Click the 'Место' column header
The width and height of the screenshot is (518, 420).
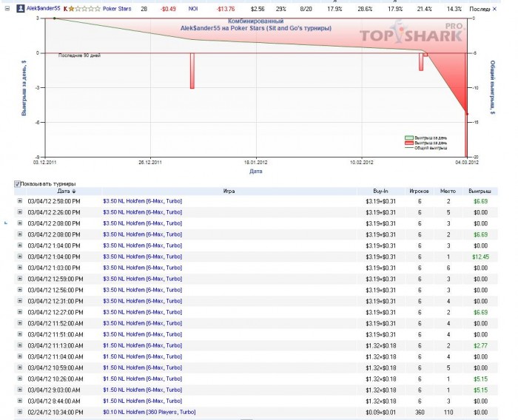(448, 192)
